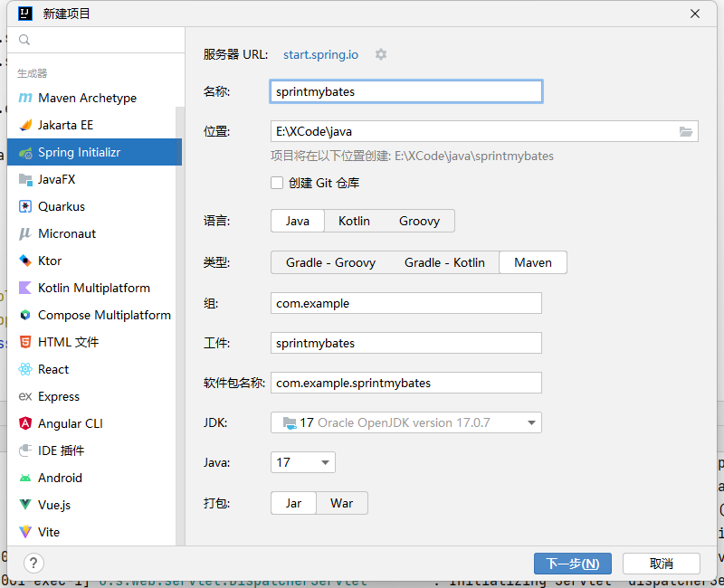Click the JavaFX folder icon
The width and height of the screenshot is (724, 588).
[25, 179]
